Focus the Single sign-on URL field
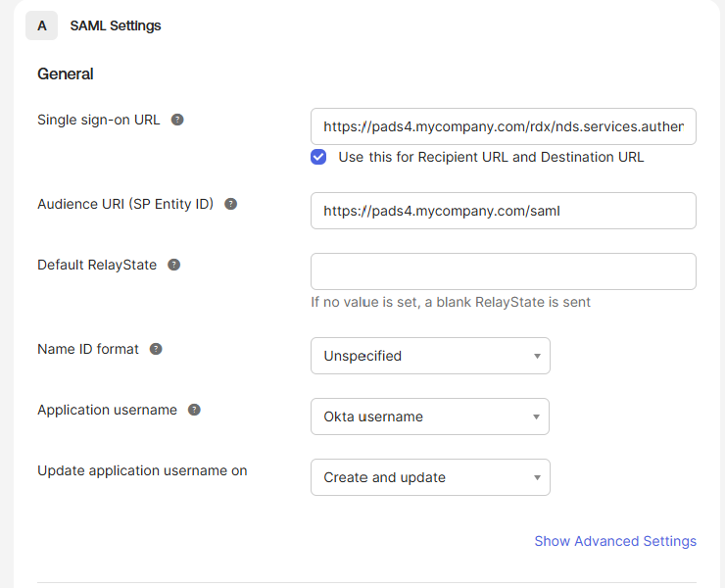Viewport: 725px width, 588px height. [504, 126]
